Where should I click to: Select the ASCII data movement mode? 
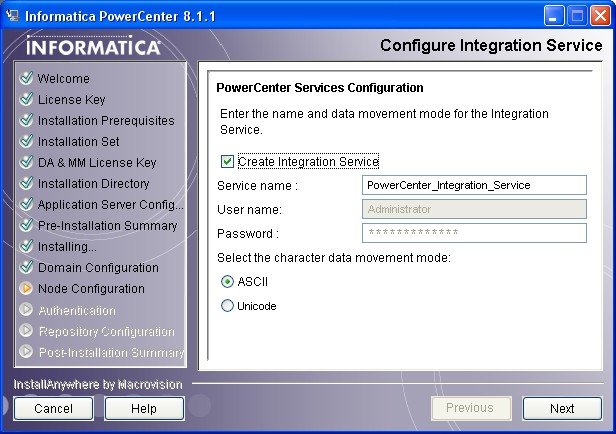[227, 282]
